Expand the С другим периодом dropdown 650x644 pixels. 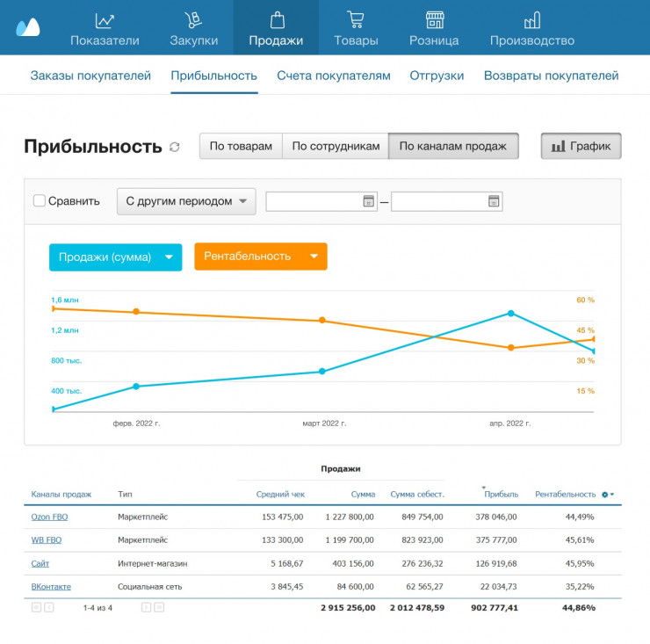point(186,200)
